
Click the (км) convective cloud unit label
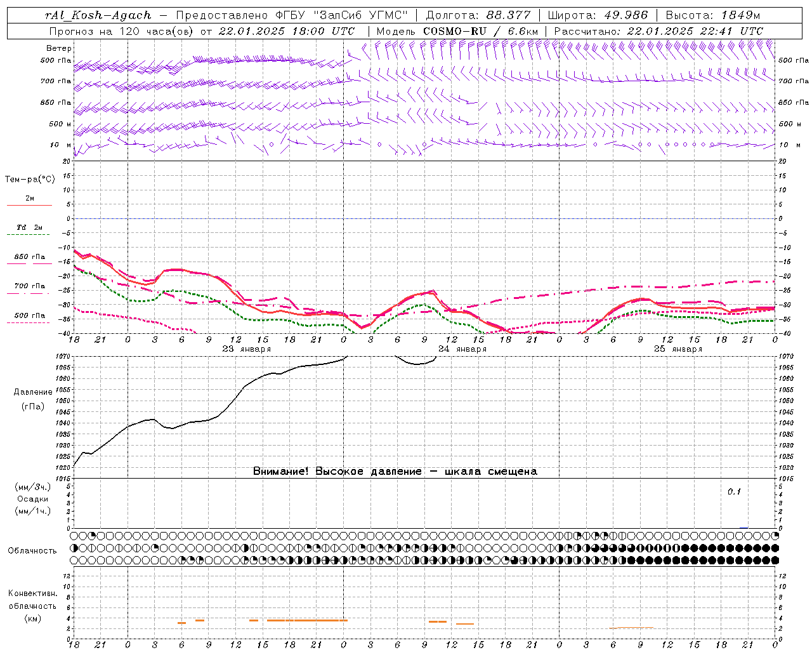click(32, 619)
